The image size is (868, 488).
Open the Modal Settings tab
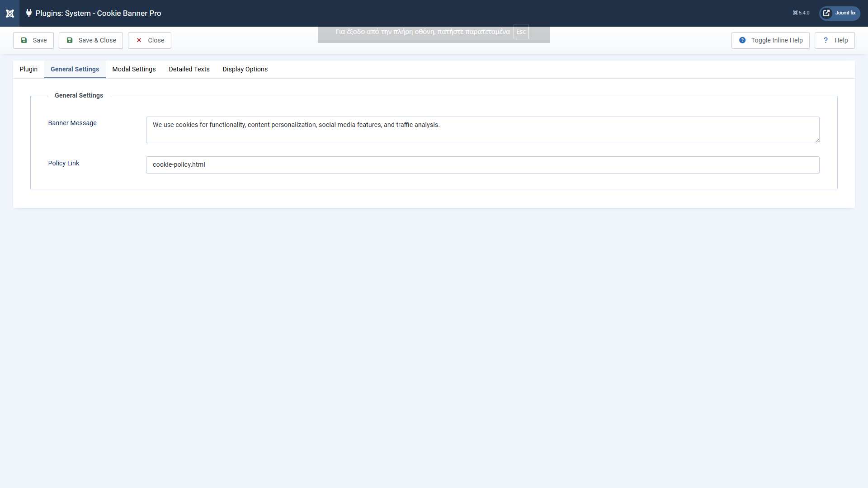[x=134, y=69]
